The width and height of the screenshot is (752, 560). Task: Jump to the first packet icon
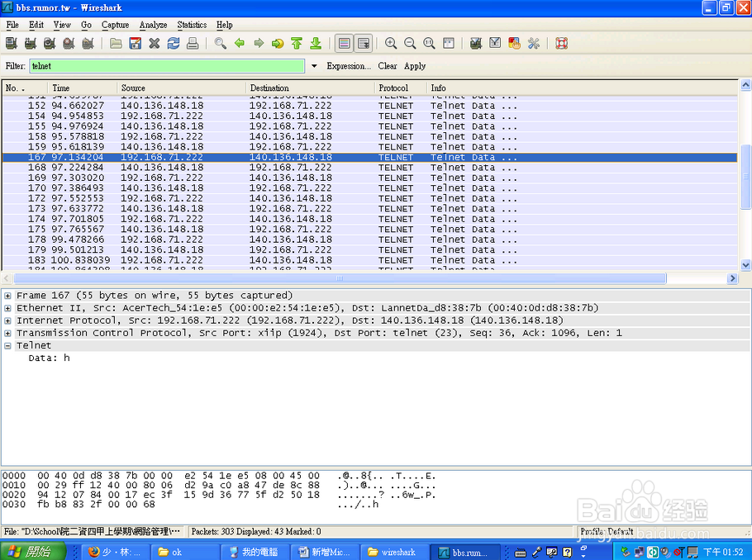pos(297,44)
